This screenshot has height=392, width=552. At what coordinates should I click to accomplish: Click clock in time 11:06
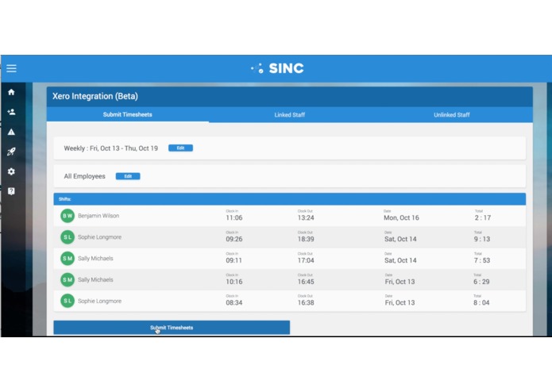coord(234,217)
